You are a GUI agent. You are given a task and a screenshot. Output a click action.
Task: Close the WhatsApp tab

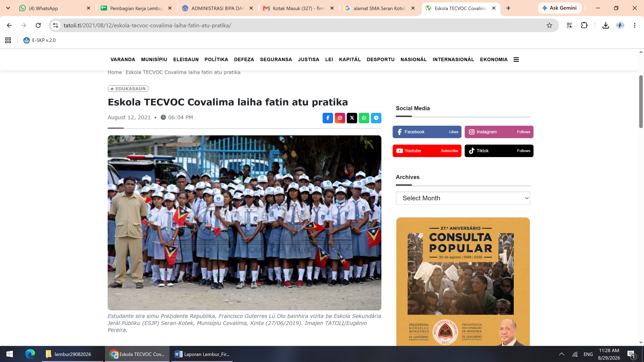pos(89,8)
